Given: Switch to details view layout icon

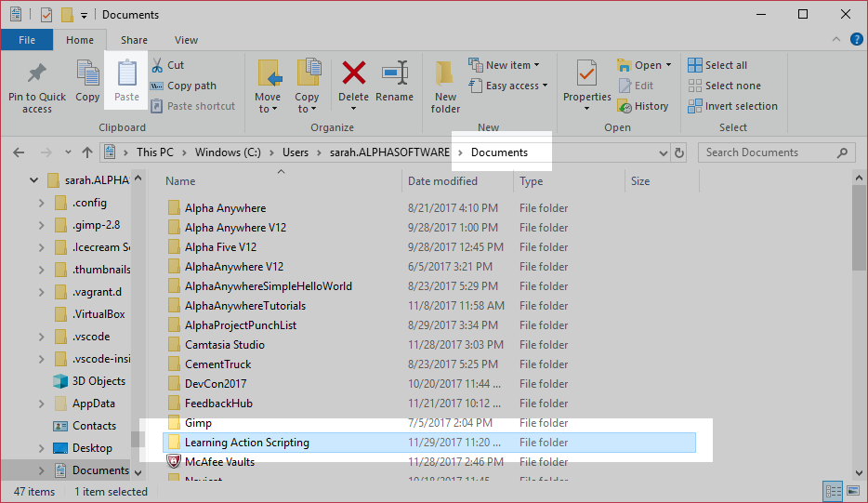Looking at the screenshot, I should [833, 491].
